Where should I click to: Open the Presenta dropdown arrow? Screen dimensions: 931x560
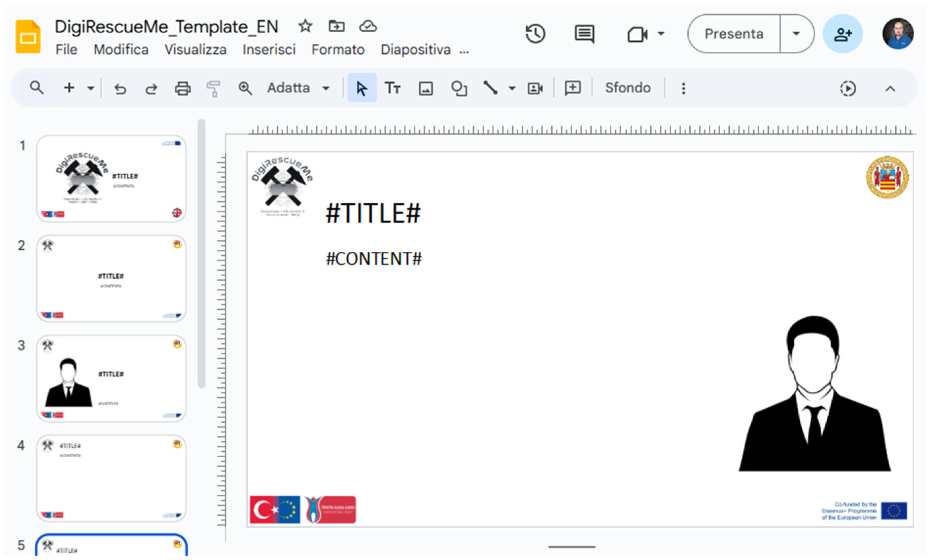(796, 34)
